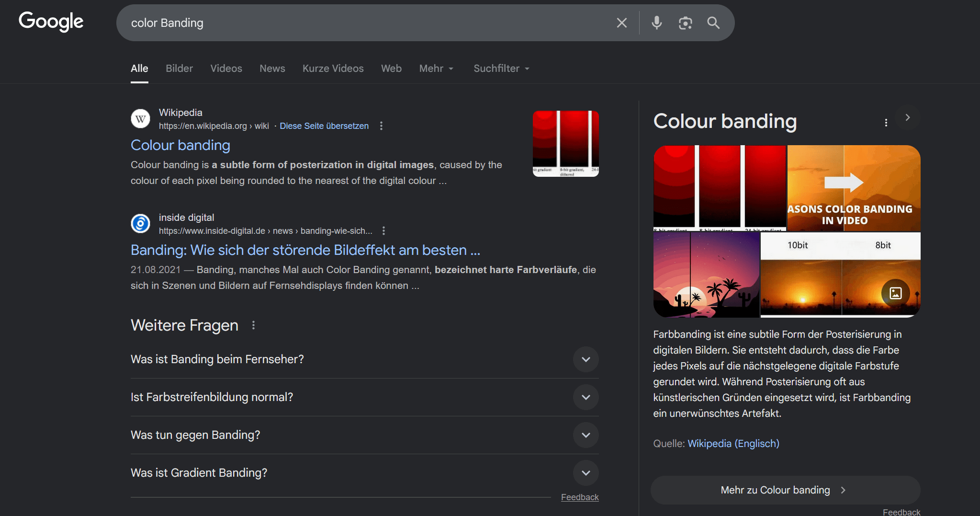Start voice search with the microphone icon
Screen dimensions: 980x516
(x=657, y=23)
